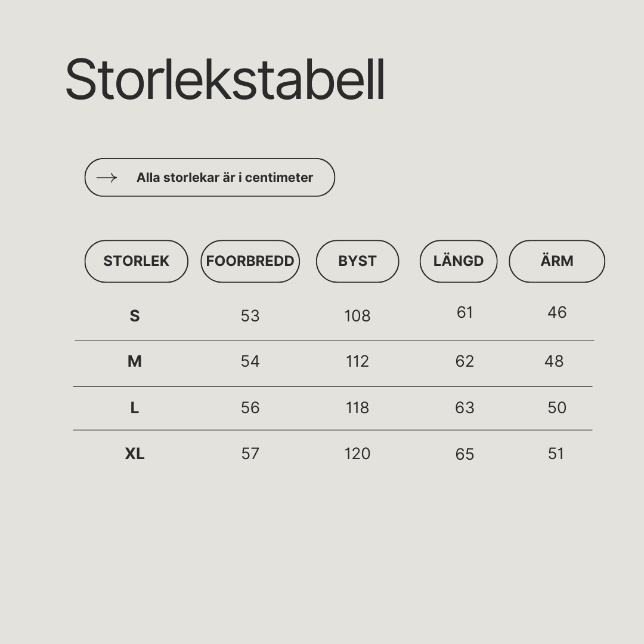This screenshot has width=644, height=644.
Task: Click the 63 length value for L
Action: 465,408
